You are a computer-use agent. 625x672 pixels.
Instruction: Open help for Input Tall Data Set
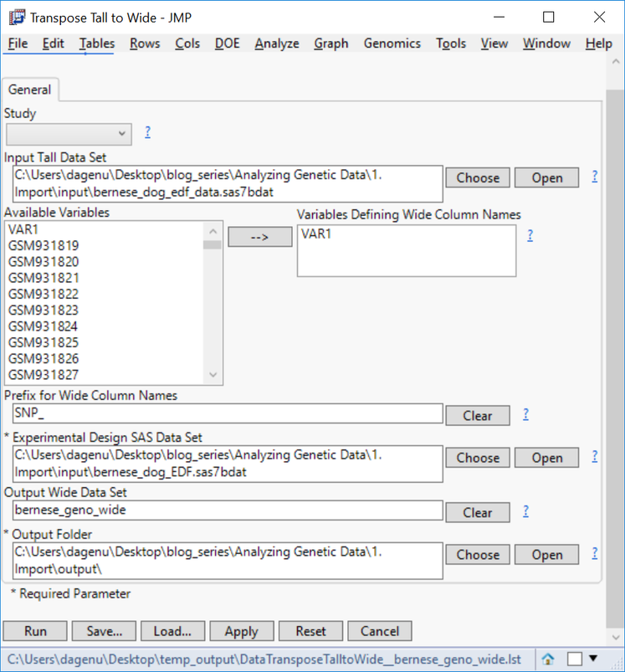tap(595, 177)
